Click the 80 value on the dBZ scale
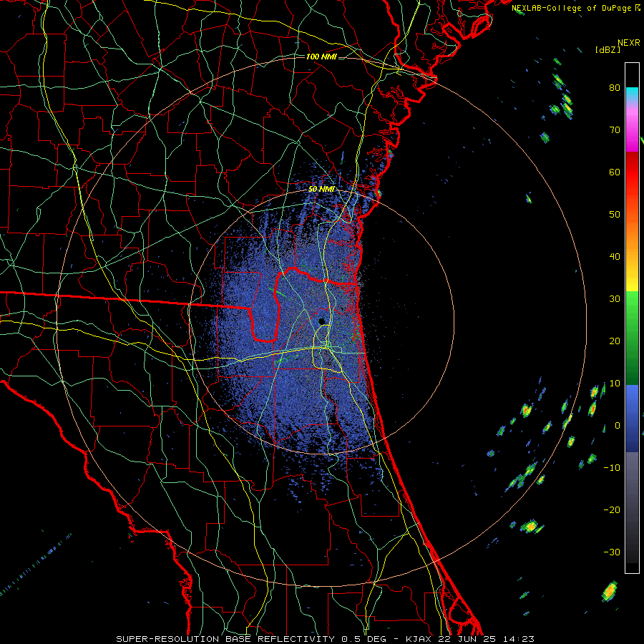Viewport: 644px width, 644px height. point(615,88)
